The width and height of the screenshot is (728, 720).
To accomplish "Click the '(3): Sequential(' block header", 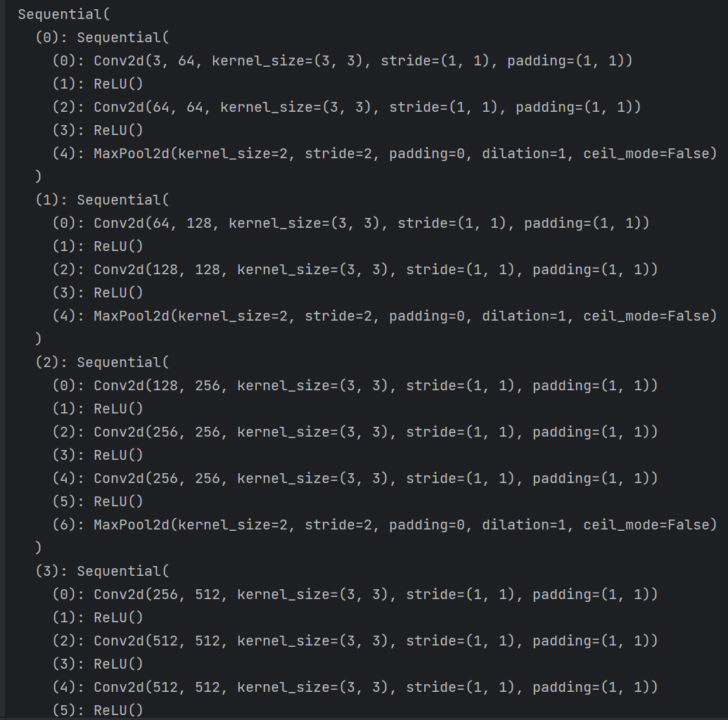I will [x=102, y=572].
